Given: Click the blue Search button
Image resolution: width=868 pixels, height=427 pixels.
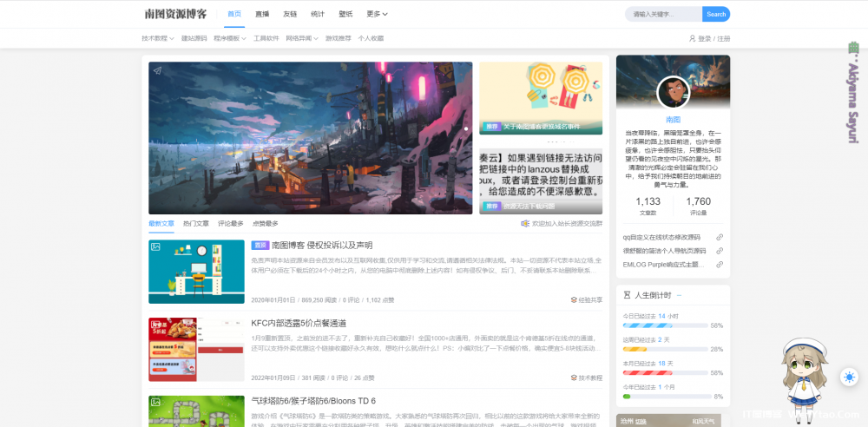Looking at the screenshot, I should coord(716,15).
